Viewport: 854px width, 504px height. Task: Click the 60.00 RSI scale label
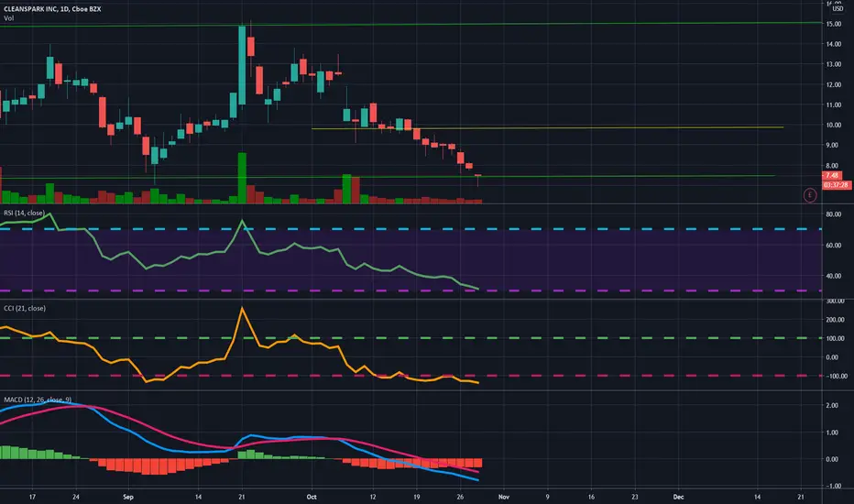[833, 246]
